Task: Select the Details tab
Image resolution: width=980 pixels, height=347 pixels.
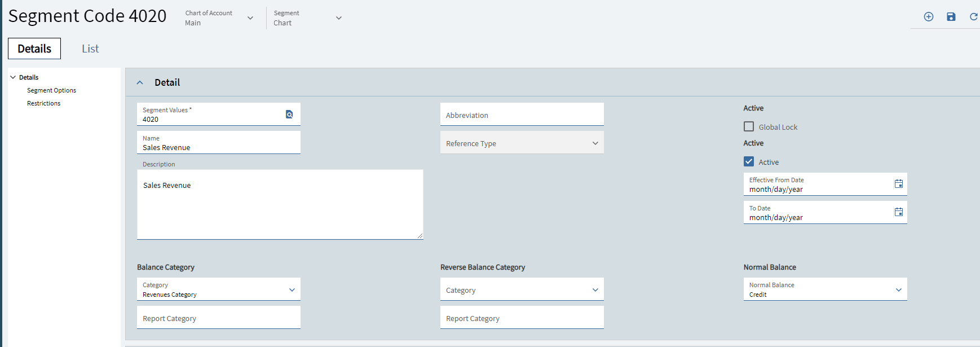Action: coord(34,49)
